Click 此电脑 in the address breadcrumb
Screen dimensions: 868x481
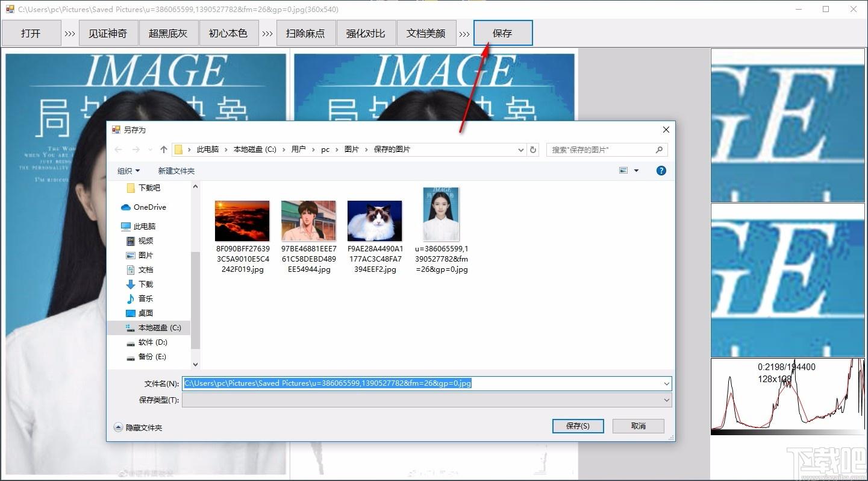point(208,149)
